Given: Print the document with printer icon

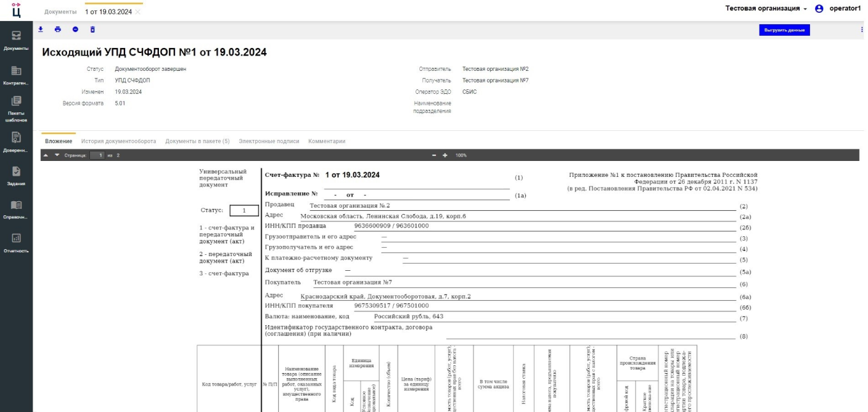Looking at the screenshot, I should [x=58, y=29].
